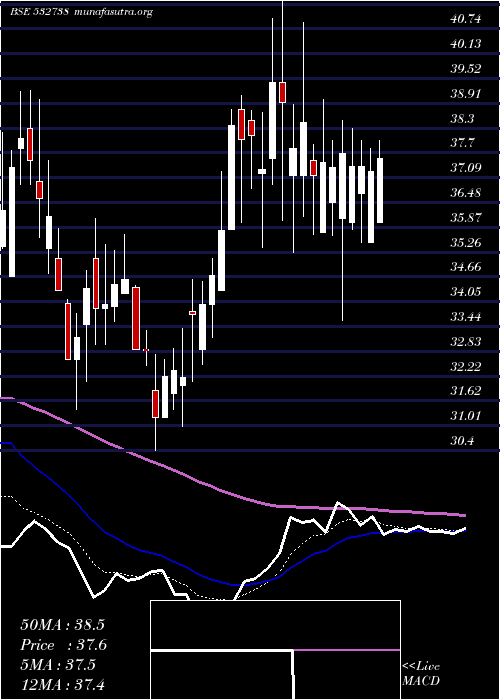Select the last white candlestick on right
This screenshot has width=500, height=700.
click(380, 190)
